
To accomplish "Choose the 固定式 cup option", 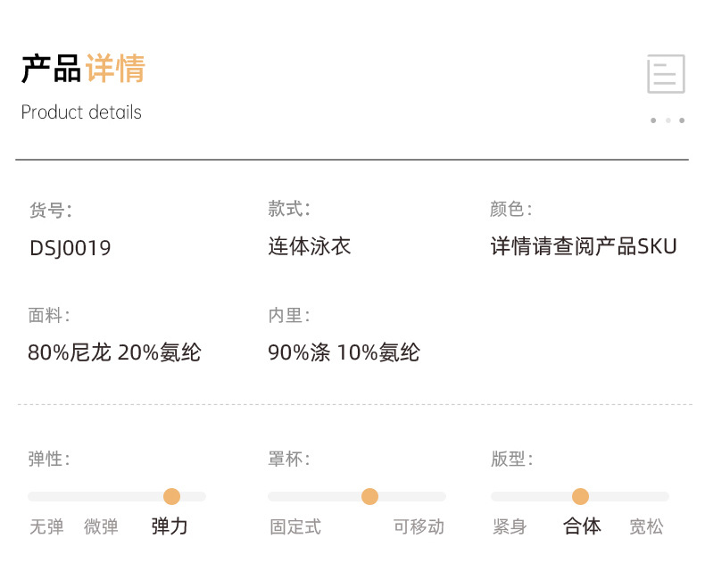I will pos(295,526).
